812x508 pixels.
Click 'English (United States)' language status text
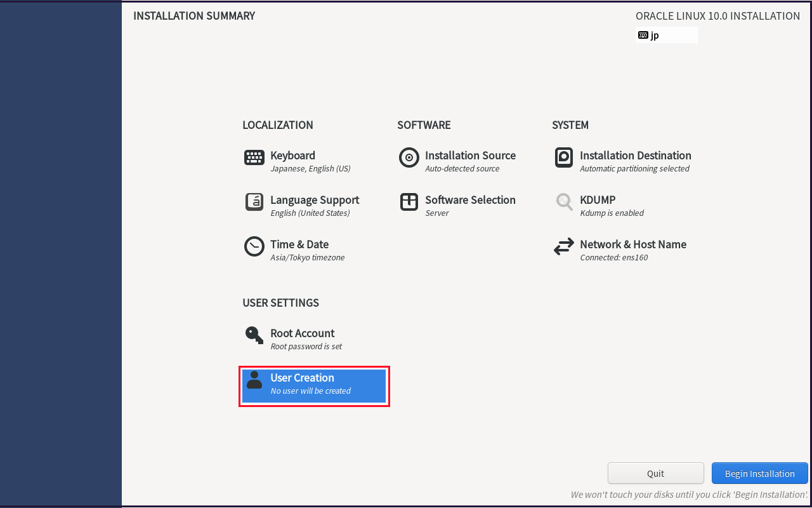coord(310,213)
